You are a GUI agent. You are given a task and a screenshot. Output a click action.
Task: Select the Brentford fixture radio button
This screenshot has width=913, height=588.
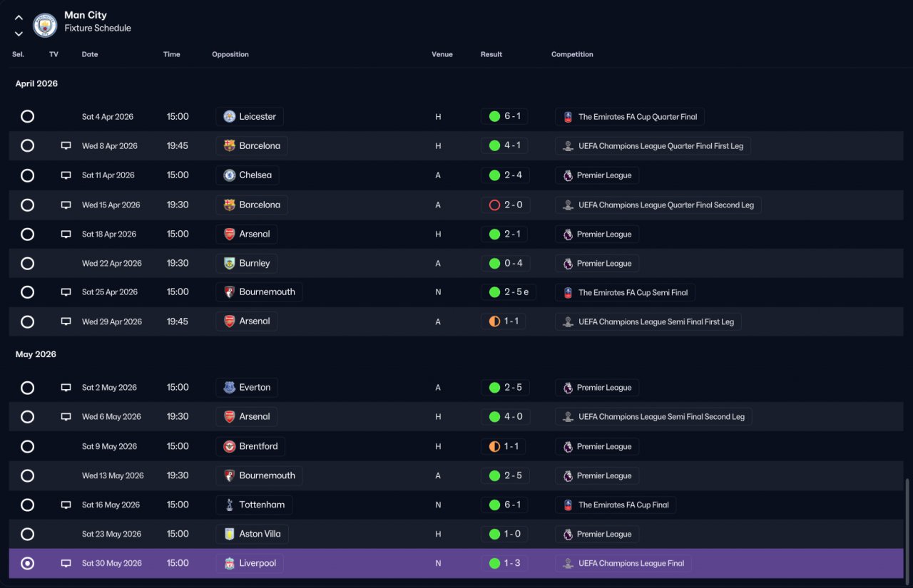[x=27, y=446]
